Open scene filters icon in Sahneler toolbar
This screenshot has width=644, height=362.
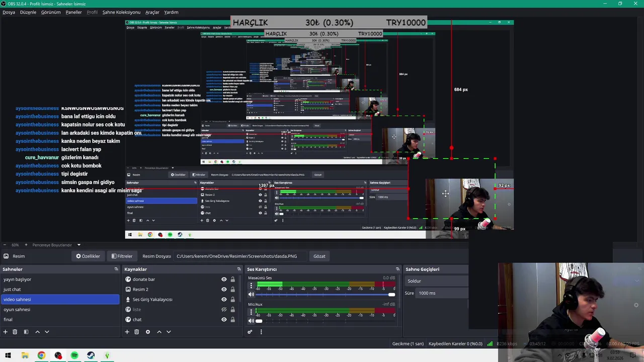[26, 332]
